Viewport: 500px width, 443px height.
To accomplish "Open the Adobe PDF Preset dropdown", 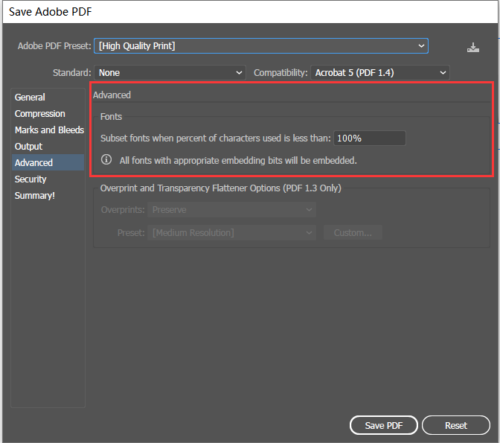I will [261, 46].
